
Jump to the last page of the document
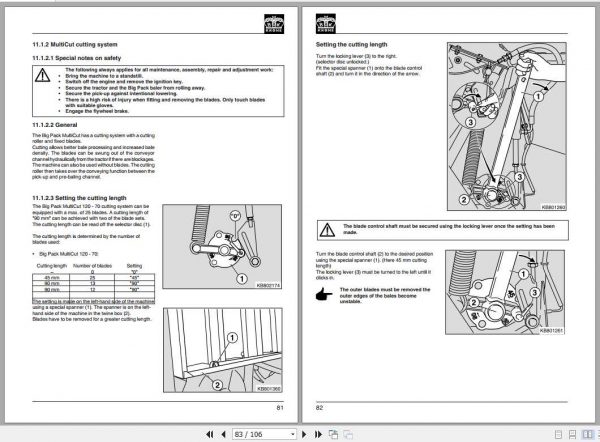pos(318,434)
